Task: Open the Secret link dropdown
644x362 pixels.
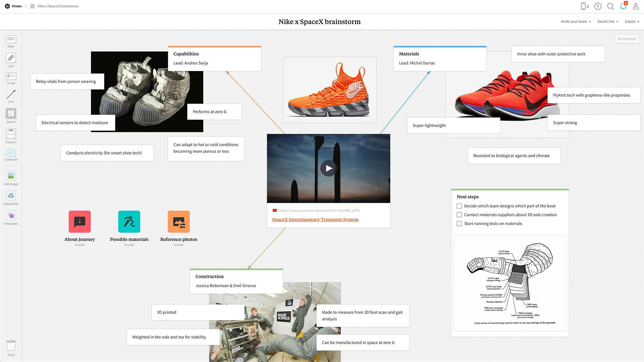Action: coord(607,21)
